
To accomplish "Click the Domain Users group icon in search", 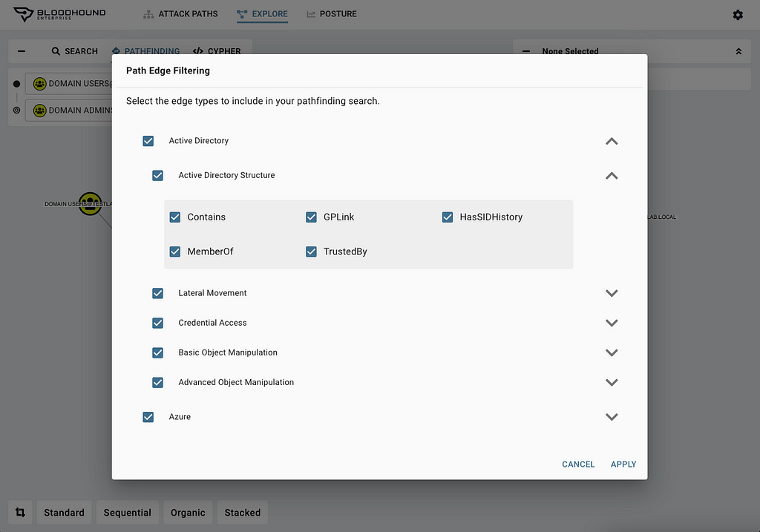I will pos(39,84).
